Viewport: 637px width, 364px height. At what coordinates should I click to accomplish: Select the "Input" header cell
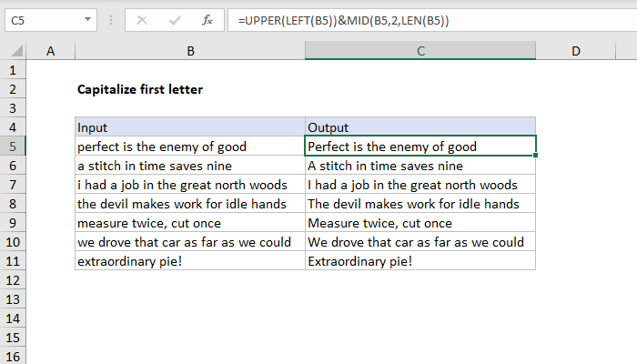[x=189, y=126]
